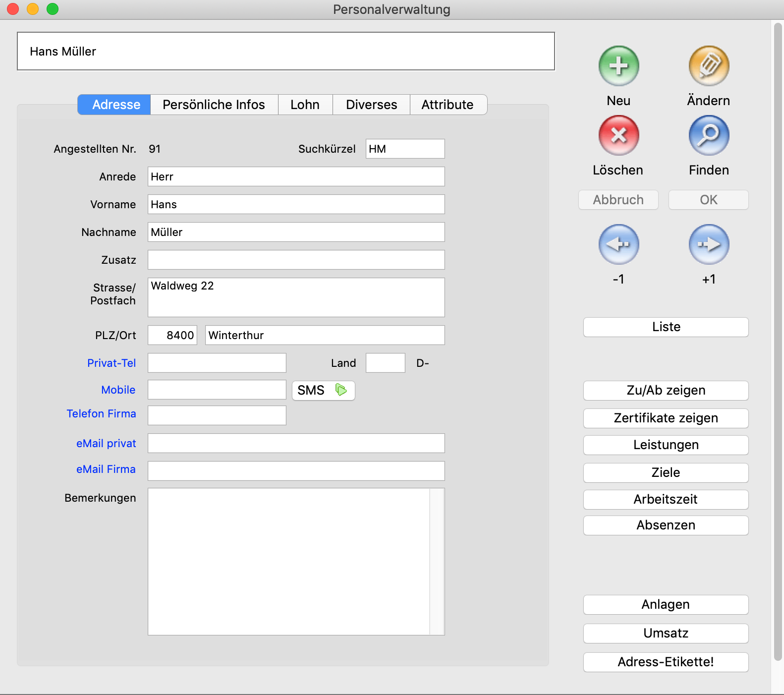Click the Absenzen button

point(666,525)
